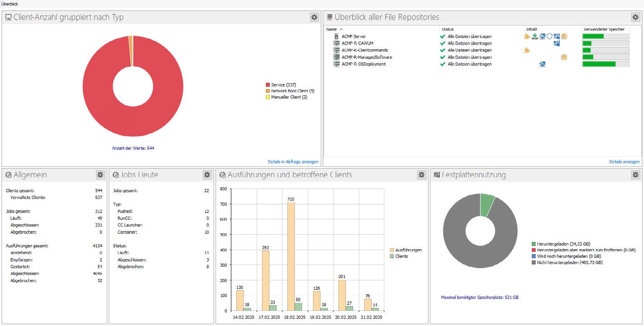Click the gear icon in Jobs Heute panel

click(207, 175)
